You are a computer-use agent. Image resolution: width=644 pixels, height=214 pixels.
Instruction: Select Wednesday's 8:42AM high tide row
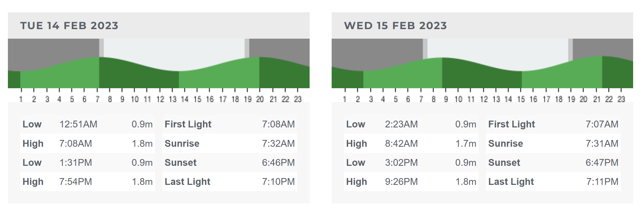[411, 143]
